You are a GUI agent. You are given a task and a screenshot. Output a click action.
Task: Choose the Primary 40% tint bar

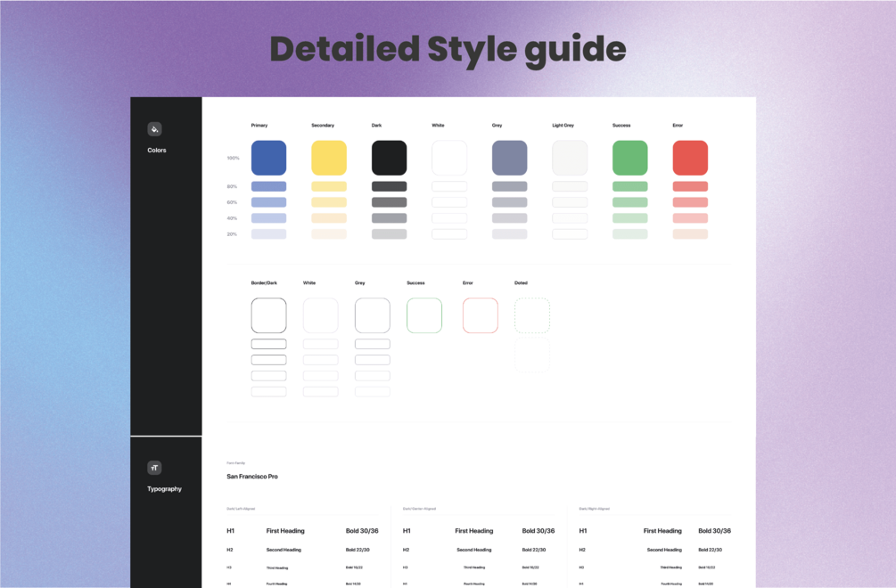268,218
